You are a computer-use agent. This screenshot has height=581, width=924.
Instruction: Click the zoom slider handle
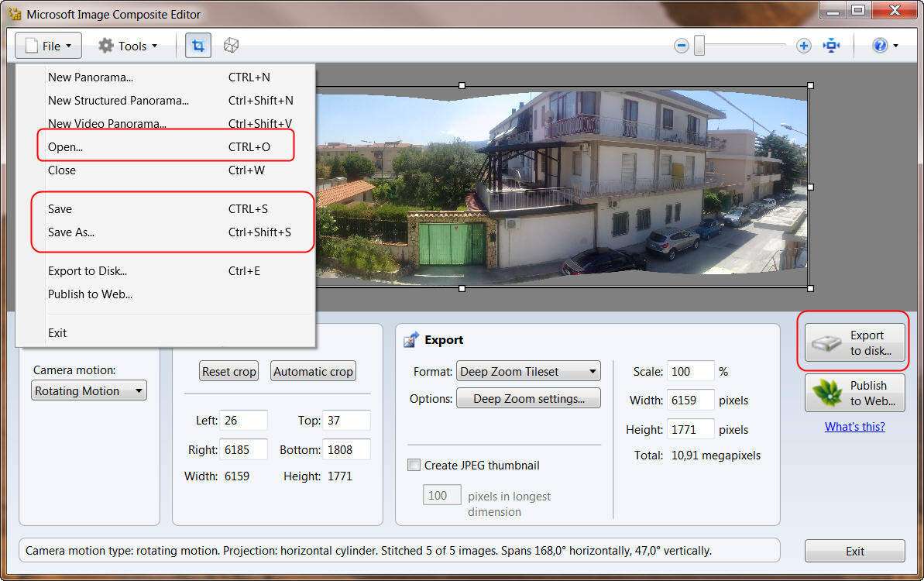pos(699,46)
